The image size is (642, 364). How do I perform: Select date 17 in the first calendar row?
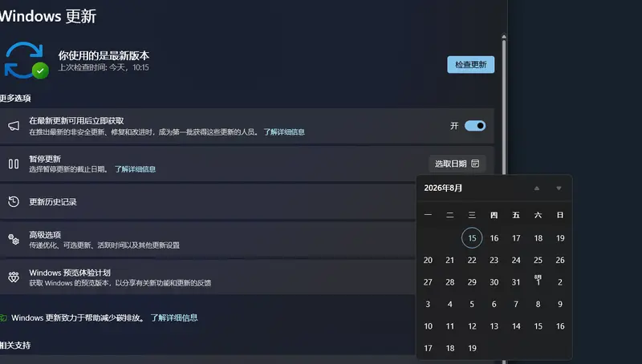(516, 238)
